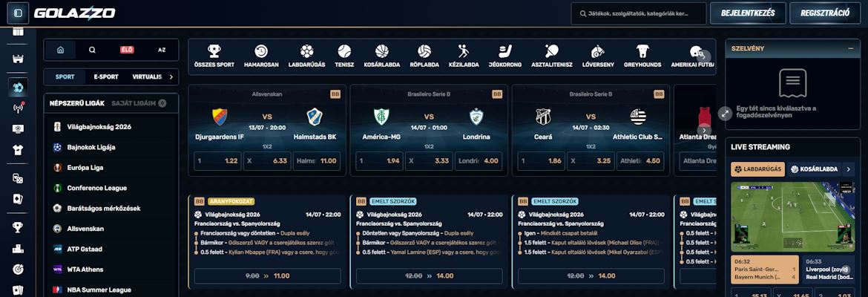Open the playing card icon below the dice
This screenshot has width=868, height=297.
(18, 199)
